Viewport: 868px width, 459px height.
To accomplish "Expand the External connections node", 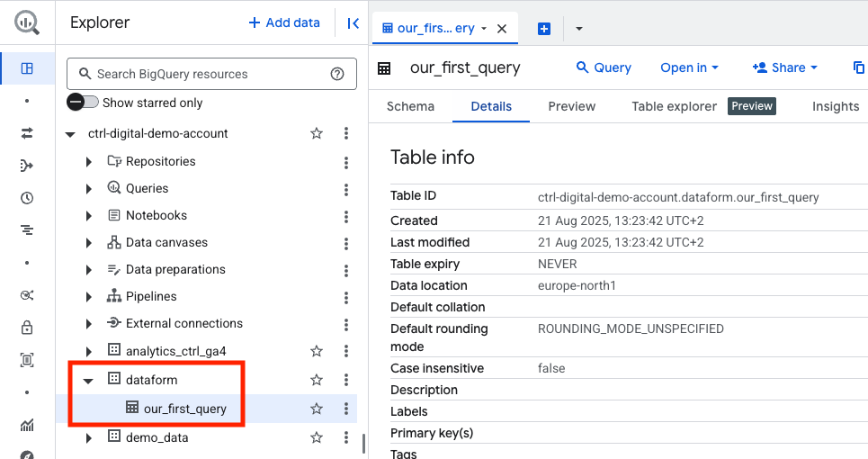I will point(88,324).
